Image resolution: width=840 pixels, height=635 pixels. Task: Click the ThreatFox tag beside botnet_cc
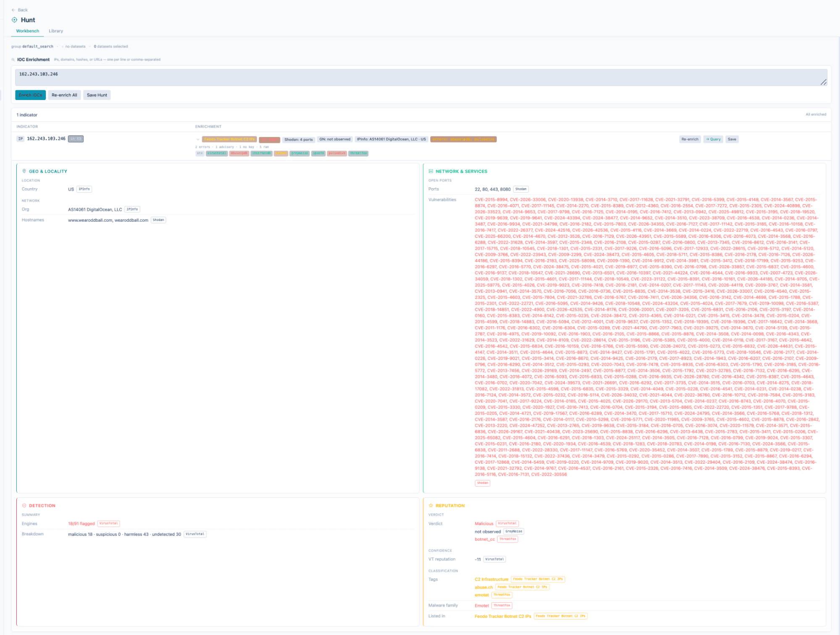pos(508,539)
